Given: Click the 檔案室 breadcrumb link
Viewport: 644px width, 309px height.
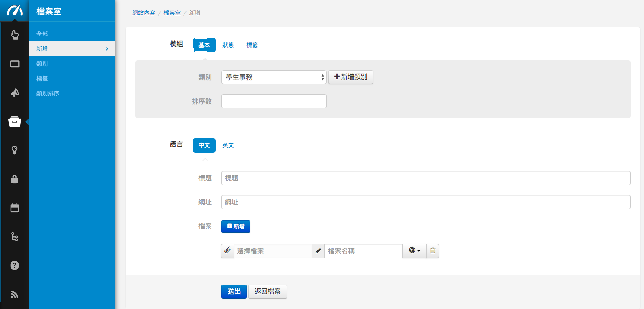Looking at the screenshot, I should tap(172, 13).
